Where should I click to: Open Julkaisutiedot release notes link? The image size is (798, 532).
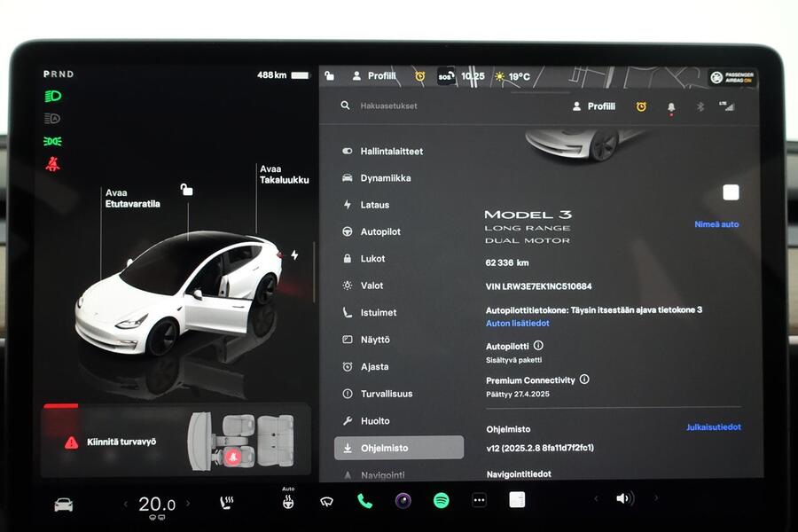click(714, 427)
